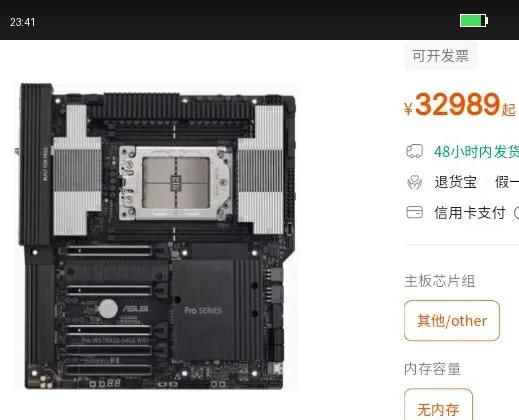Click the 主板芯片组 section label
The image size is (519, 420).
coord(440,281)
